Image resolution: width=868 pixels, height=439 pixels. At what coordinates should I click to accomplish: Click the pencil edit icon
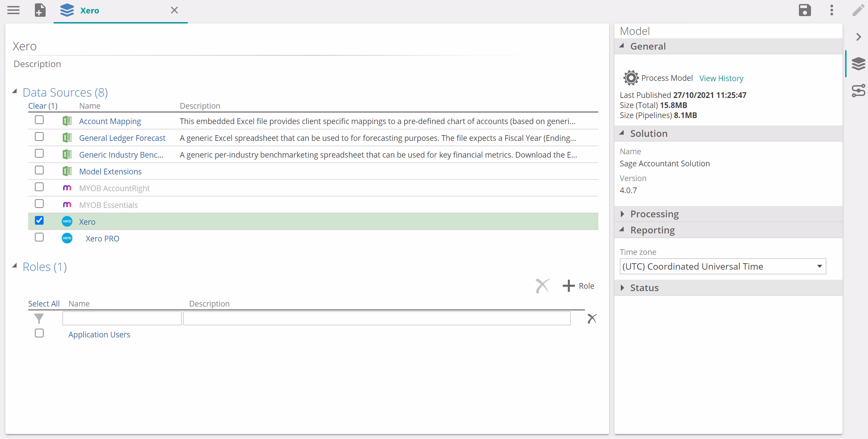[858, 10]
